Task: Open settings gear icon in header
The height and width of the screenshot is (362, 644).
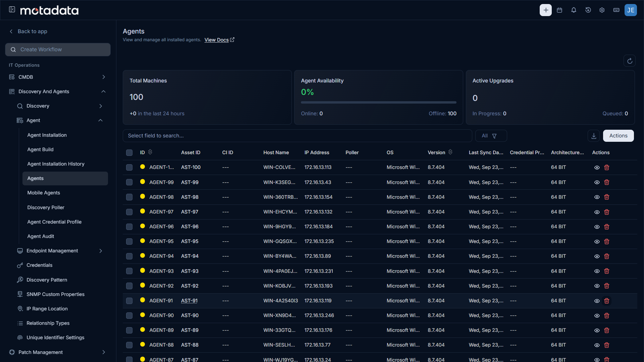Action: point(602,10)
